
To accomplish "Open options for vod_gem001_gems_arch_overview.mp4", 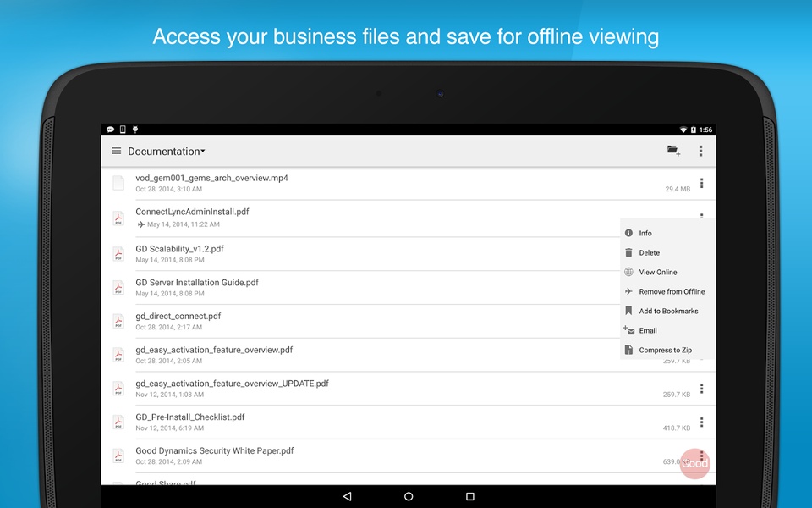I will click(x=702, y=183).
